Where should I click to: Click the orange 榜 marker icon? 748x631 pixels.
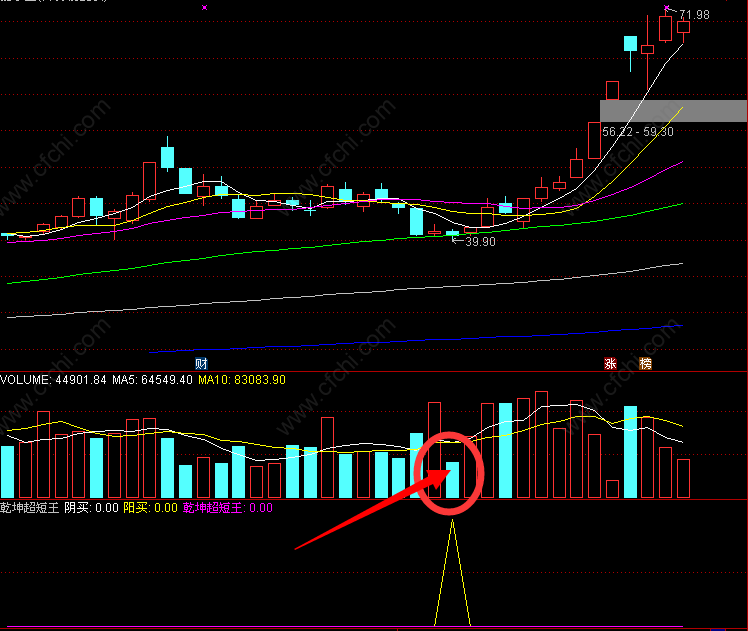(645, 364)
